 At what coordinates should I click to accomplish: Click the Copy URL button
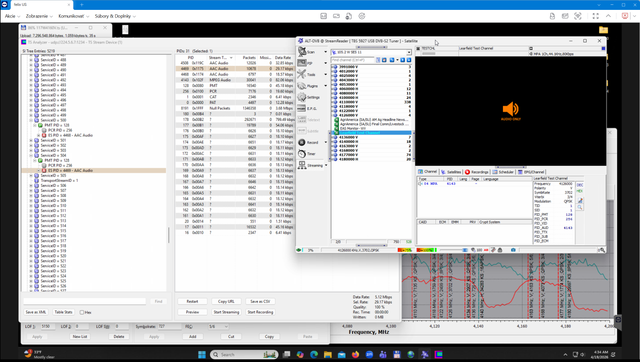[226, 301]
